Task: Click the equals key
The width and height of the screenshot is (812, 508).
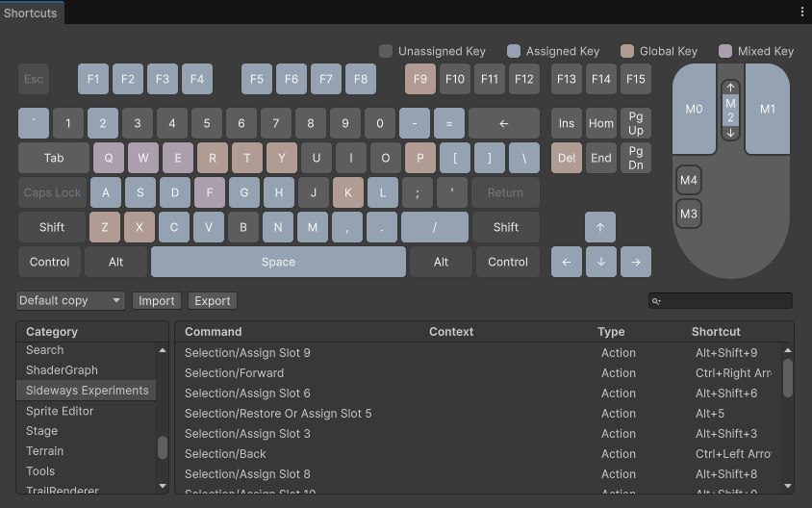Action: click(x=449, y=123)
